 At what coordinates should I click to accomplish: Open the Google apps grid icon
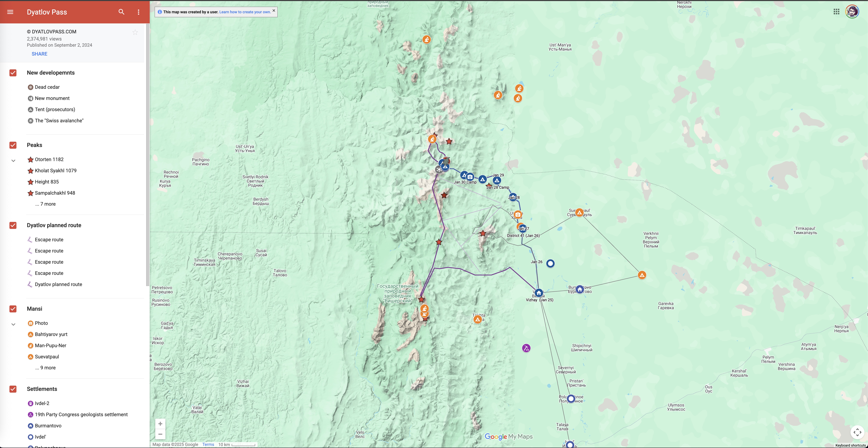click(836, 12)
